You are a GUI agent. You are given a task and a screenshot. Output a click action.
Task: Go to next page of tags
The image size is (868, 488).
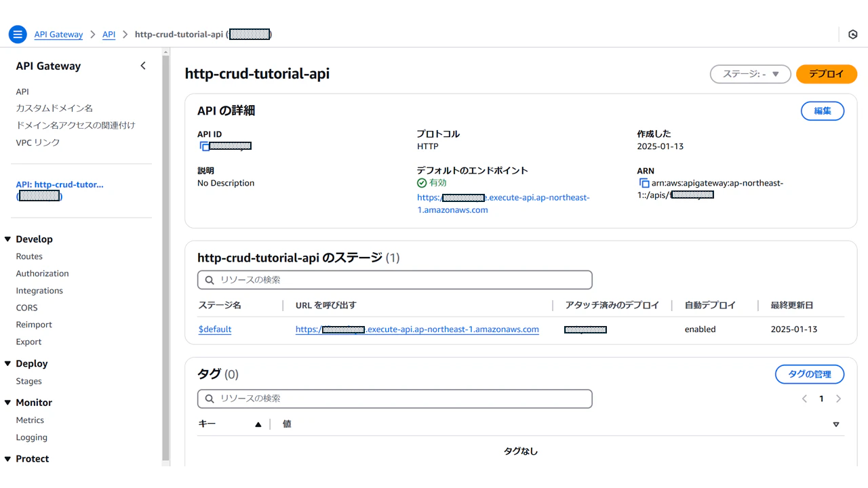[x=838, y=399]
